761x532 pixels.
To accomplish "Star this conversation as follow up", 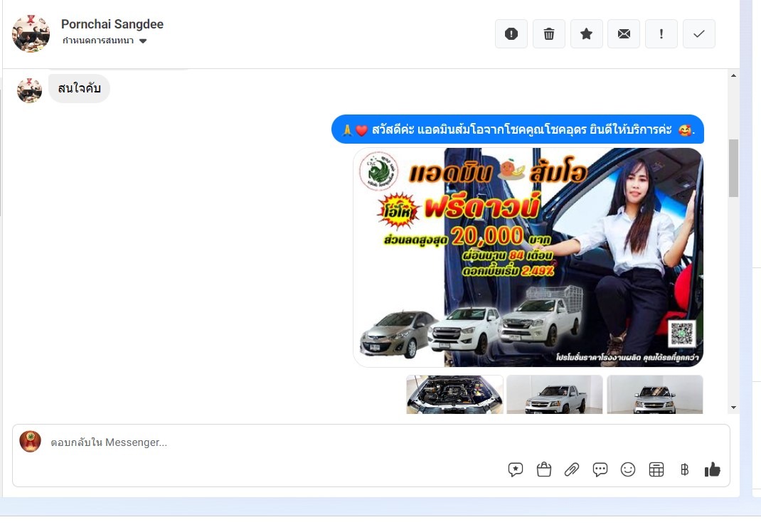I will [x=586, y=34].
